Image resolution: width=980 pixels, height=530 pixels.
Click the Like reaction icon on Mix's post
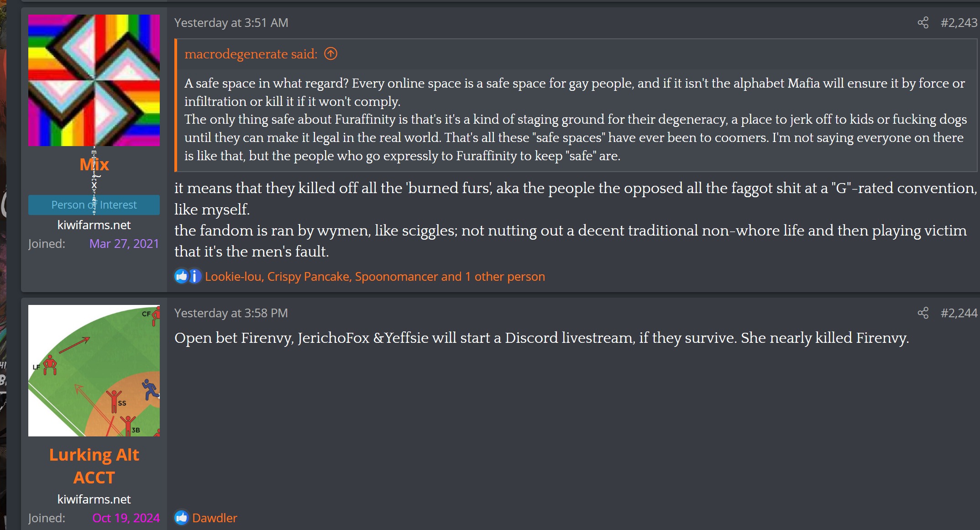click(x=181, y=276)
